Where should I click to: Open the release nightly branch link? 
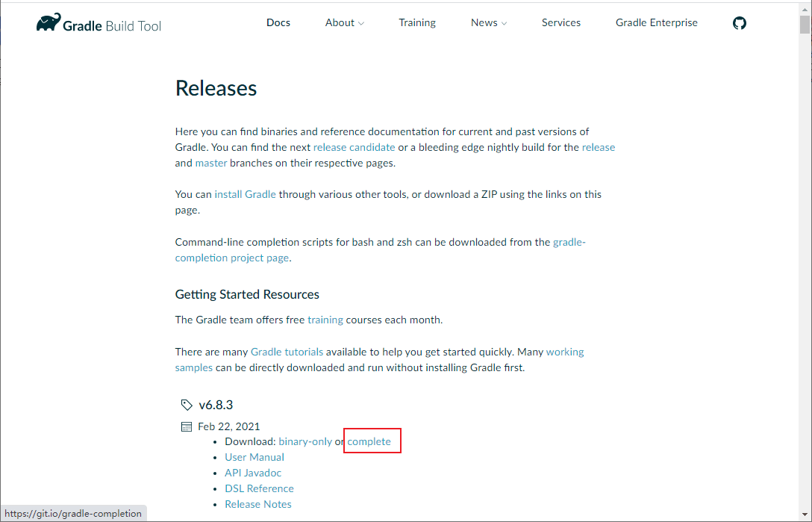point(598,147)
